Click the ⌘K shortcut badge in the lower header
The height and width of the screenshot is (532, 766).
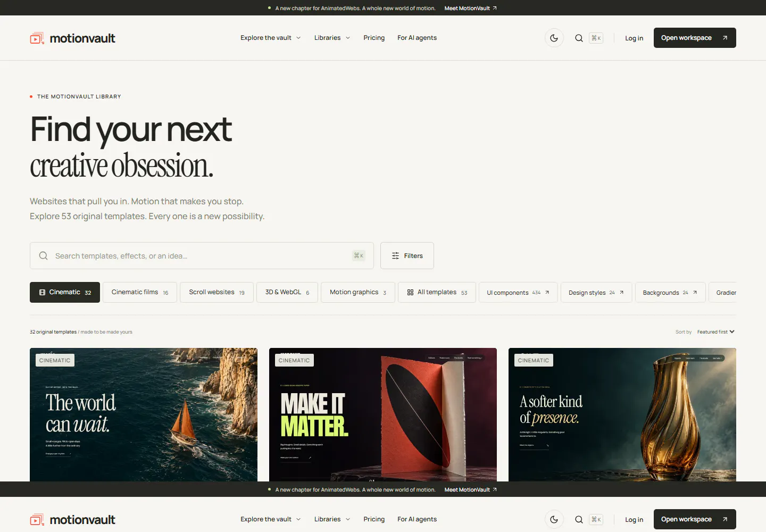tap(596, 519)
